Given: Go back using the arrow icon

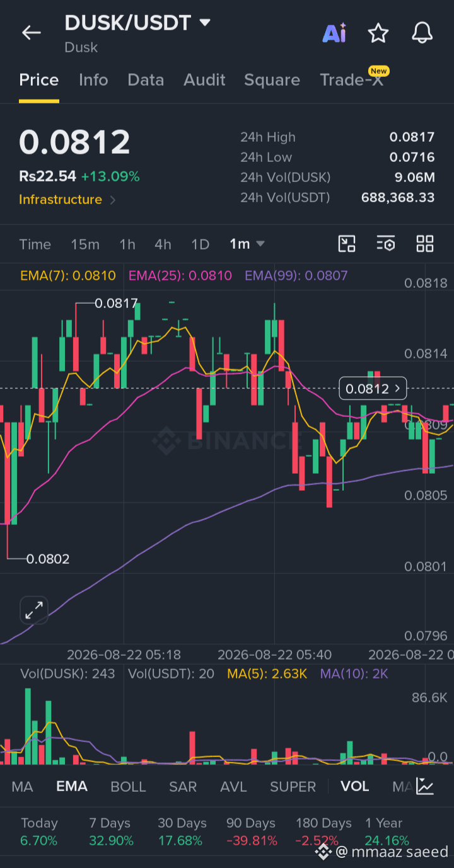Looking at the screenshot, I should [31, 33].
